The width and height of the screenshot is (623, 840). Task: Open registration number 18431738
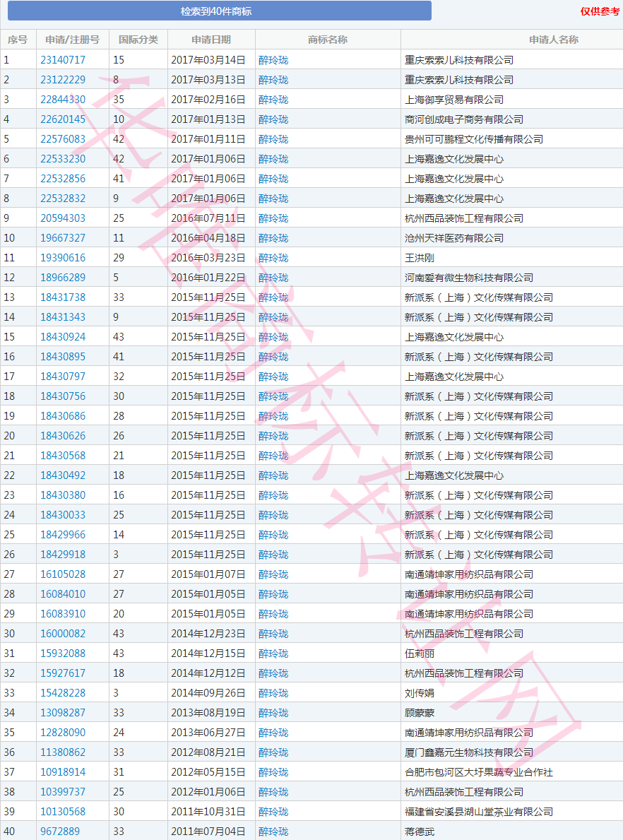click(x=63, y=297)
